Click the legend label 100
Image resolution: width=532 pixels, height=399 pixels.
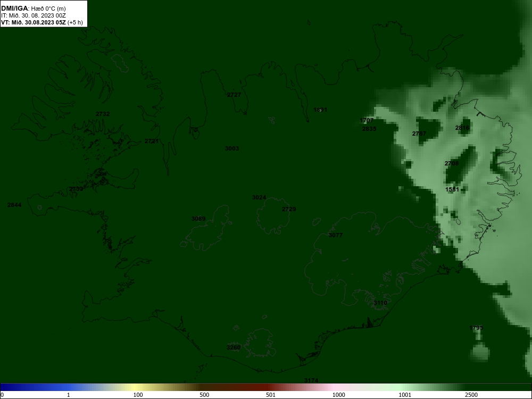tap(138, 395)
